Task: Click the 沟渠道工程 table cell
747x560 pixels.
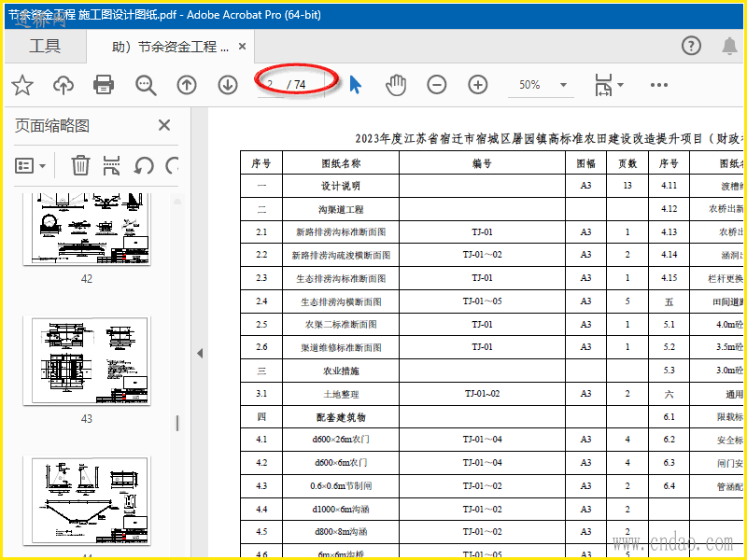Action: tap(341, 209)
